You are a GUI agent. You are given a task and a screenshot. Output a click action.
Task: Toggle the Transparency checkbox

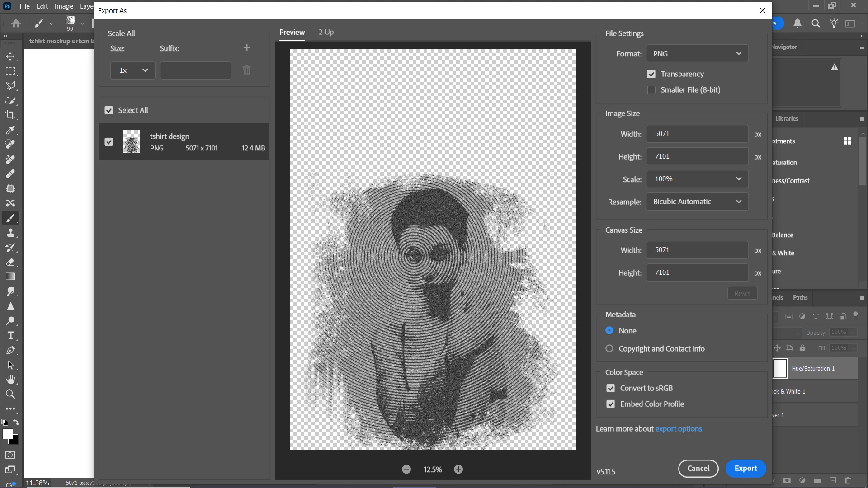coord(651,74)
